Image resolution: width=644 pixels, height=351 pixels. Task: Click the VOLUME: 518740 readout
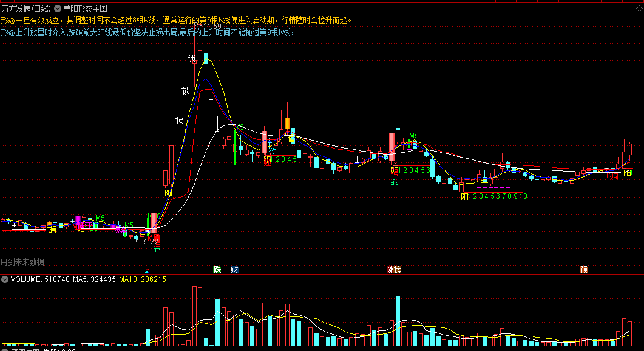pos(41,279)
